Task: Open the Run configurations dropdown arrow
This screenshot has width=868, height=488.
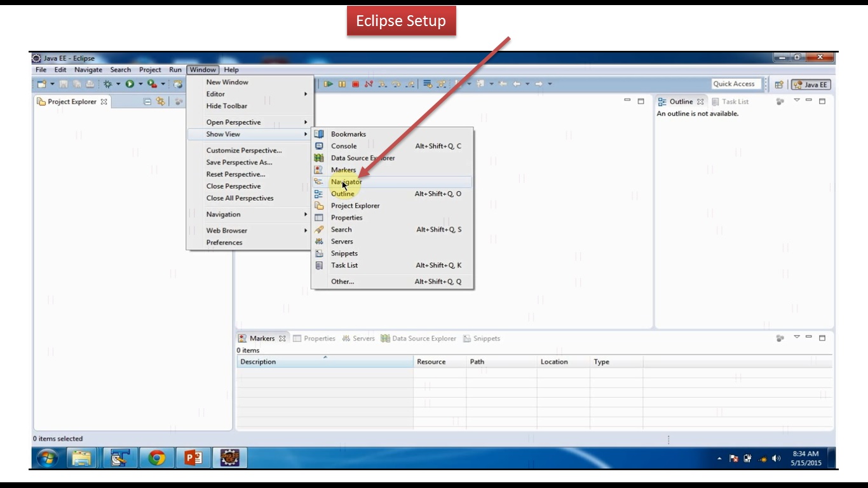Action: [x=140, y=84]
